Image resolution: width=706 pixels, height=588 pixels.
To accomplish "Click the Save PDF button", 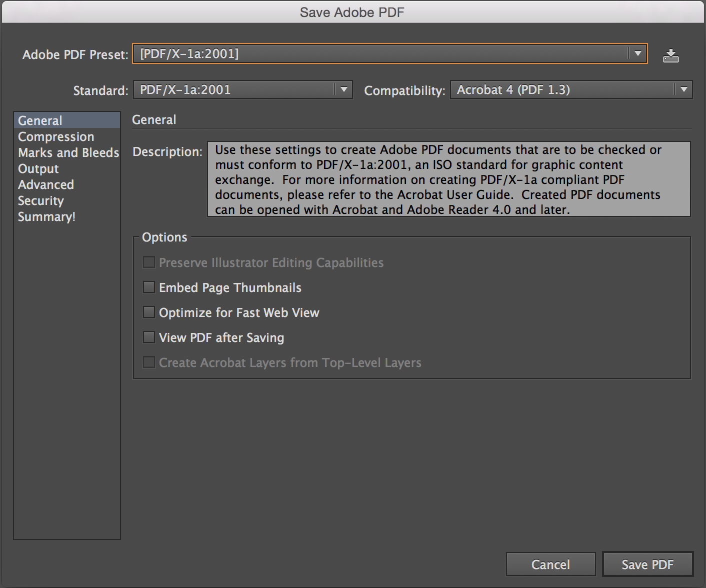I will pos(647,564).
